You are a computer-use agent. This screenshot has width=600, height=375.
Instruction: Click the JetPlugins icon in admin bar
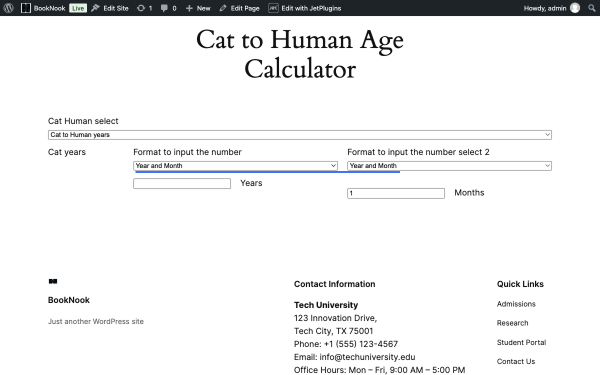click(273, 8)
